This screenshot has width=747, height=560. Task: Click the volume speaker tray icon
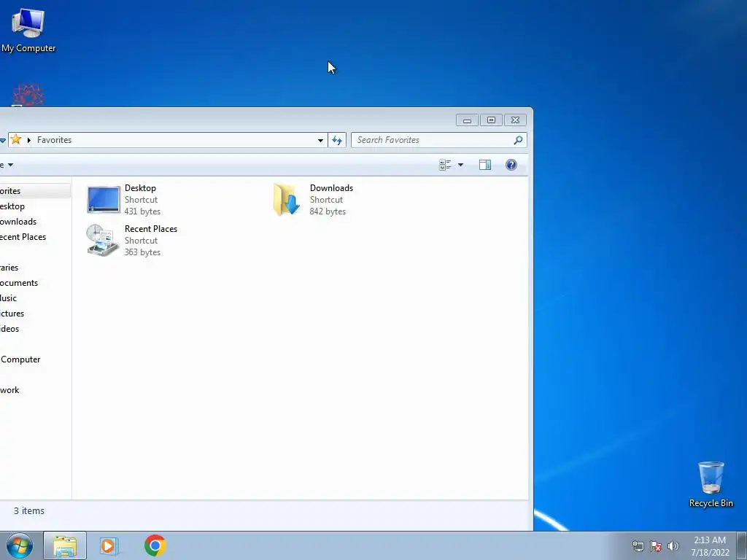pyautogui.click(x=673, y=546)
